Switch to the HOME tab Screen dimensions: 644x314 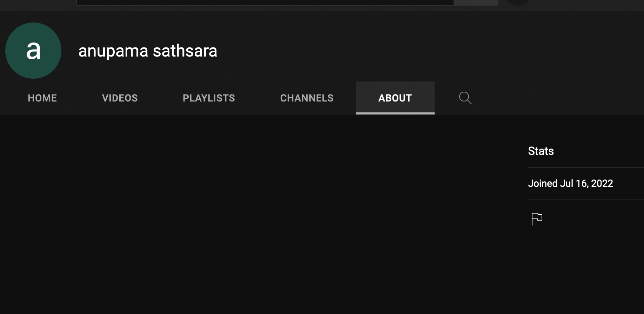(x=42, y=98)
